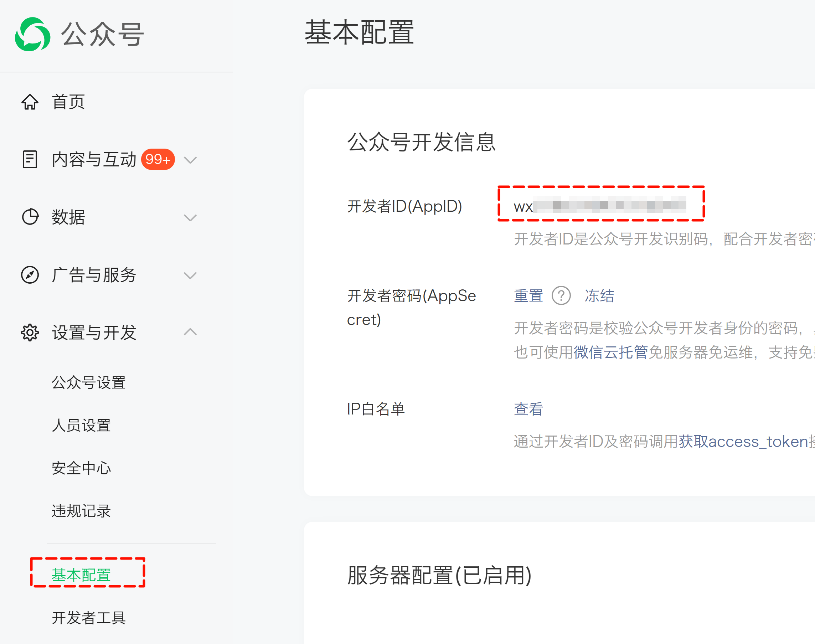The width and height of the screenshot is (815, 644).
Task: Expand the 内容与互动 chevron
Action: (190, 160)
